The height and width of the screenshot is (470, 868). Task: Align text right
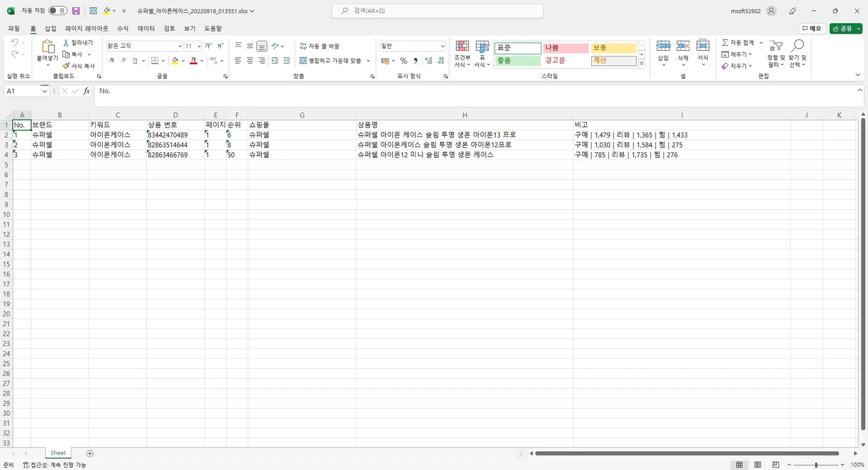click(x=262, y=61)
